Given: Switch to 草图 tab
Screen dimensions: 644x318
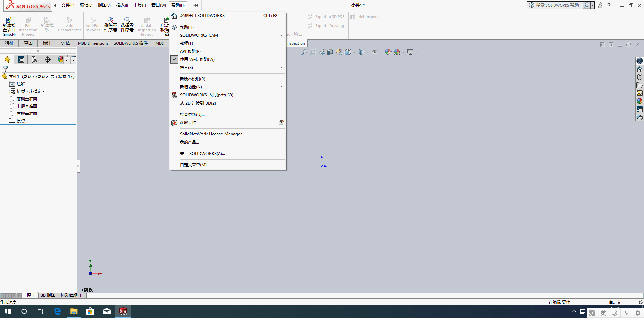Looking at the screenshot, I should tap(28, 43).
